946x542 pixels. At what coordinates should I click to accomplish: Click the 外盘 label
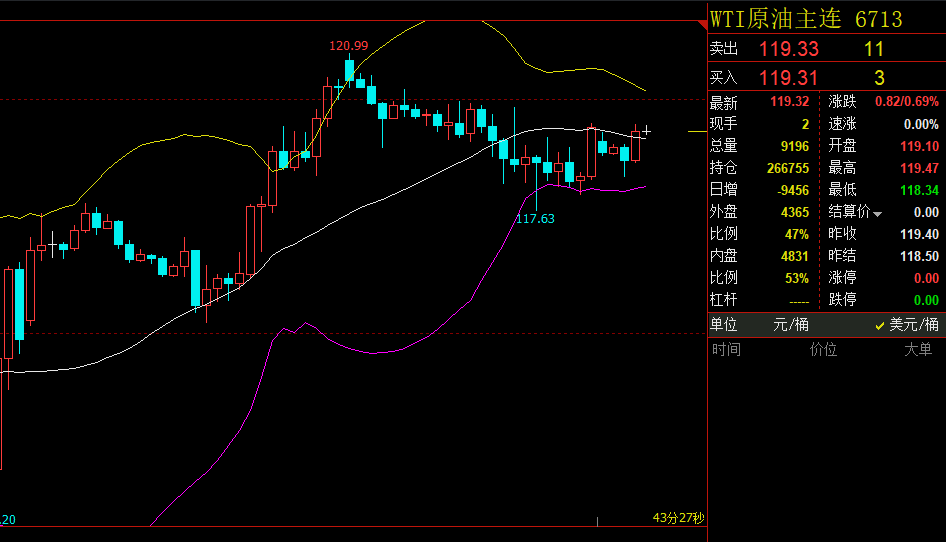[x=723, y=212]
